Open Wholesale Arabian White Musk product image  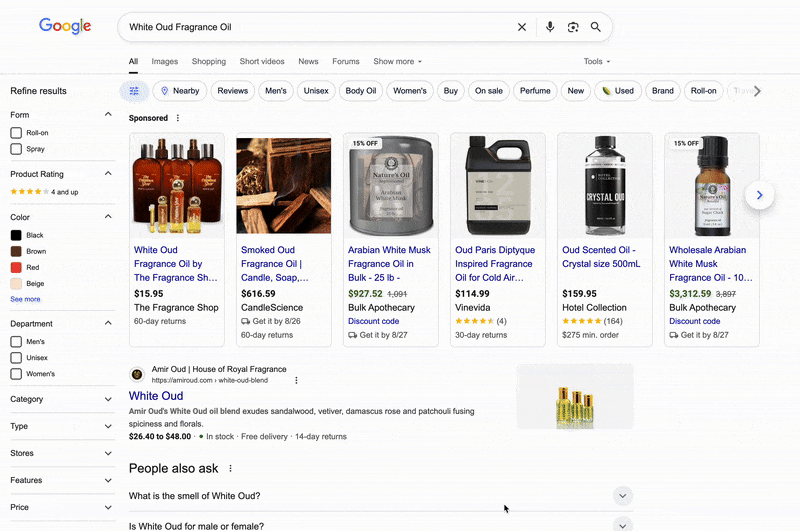click(x=712, y=186)
